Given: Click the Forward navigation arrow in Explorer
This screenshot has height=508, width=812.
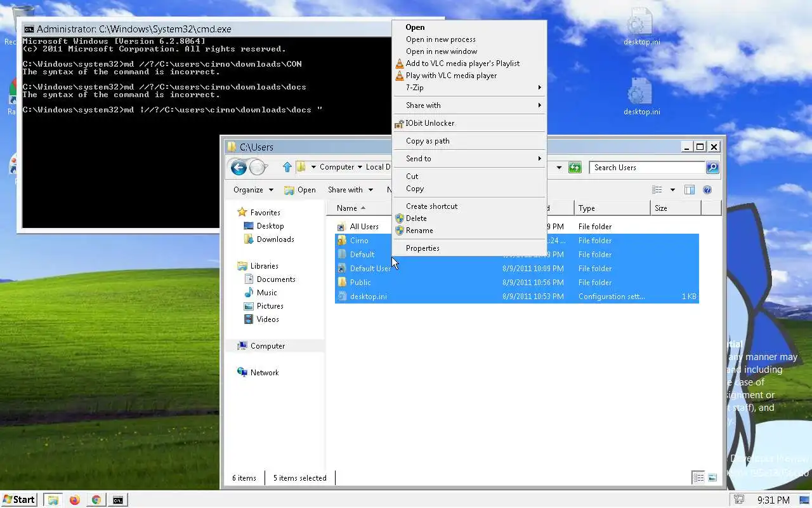Looking at the screenshot, I should tap(257, 168).
